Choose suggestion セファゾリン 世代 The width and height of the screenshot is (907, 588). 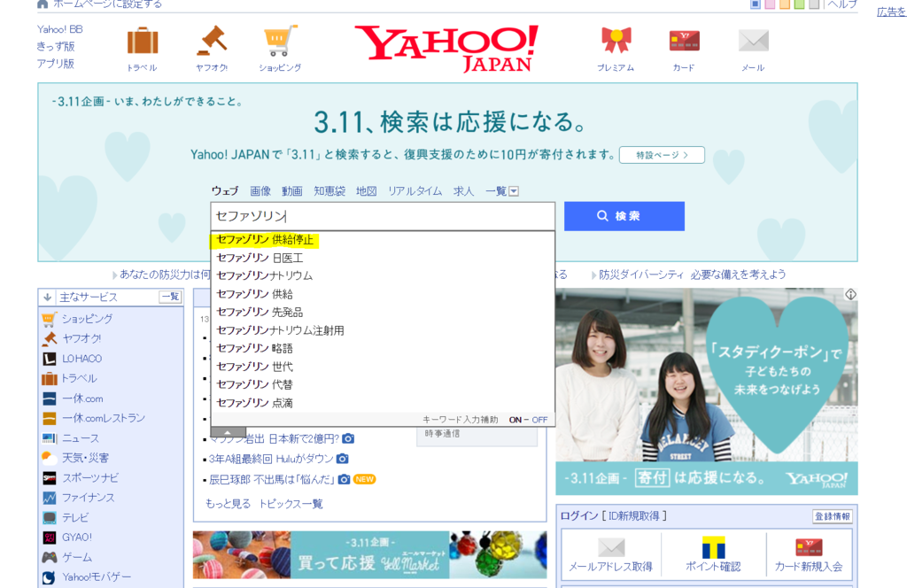pyautogui.click(x=383, y=367)
